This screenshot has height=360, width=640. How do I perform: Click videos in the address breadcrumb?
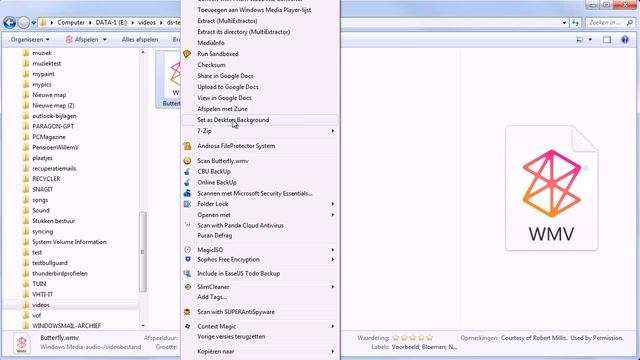pos(147,22)
